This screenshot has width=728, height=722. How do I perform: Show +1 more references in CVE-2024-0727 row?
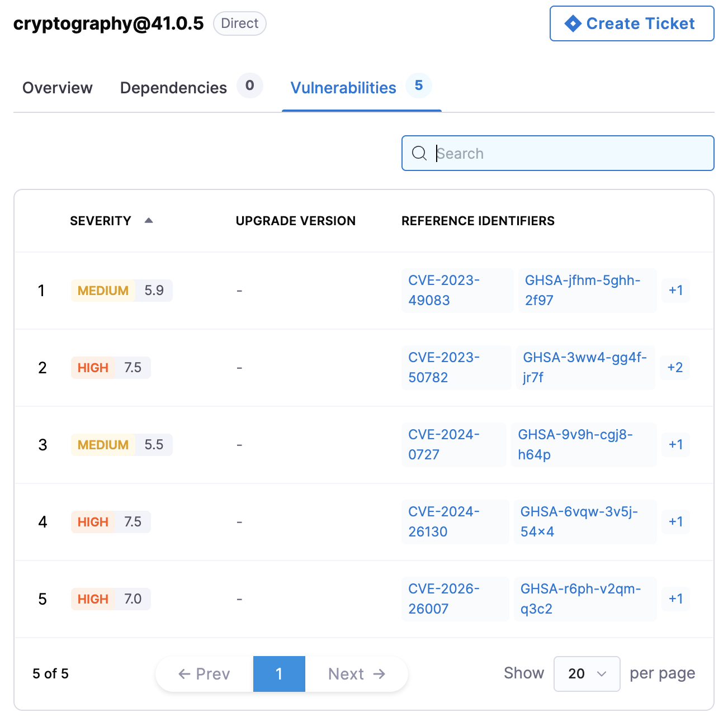[675, 445]
